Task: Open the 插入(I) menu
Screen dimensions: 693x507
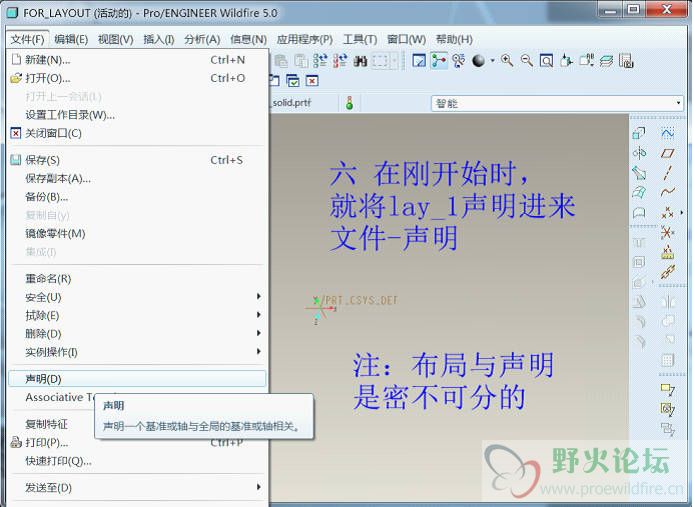Action: coord(159,39)
